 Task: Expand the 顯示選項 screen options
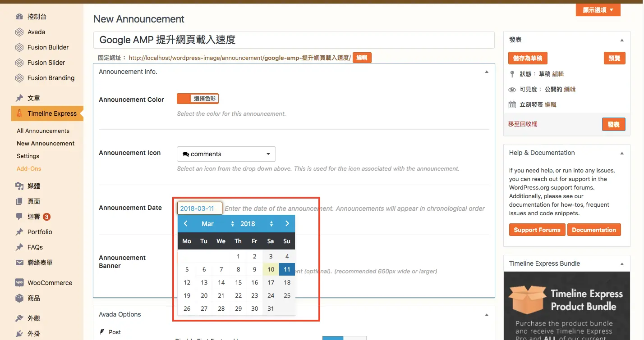[598, 10]
